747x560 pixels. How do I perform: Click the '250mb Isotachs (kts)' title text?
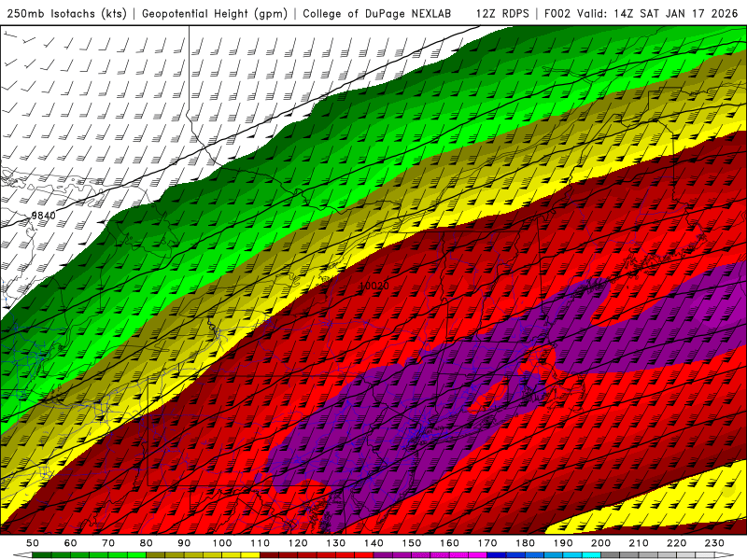[x=66, y=14]
